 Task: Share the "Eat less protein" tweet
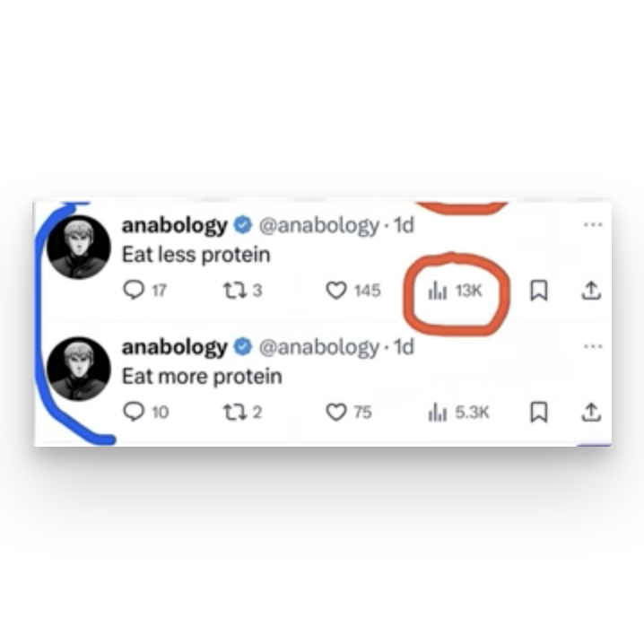click(591, 290)
